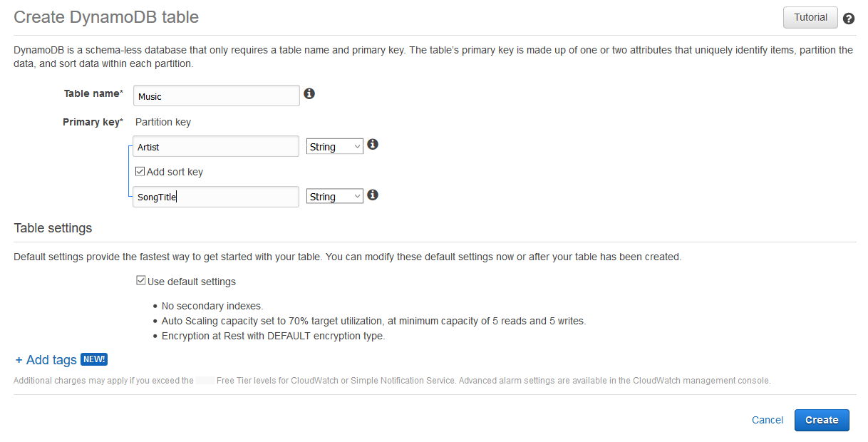Click the Create DynamoDB table page heading

click(x=106, y=17)
